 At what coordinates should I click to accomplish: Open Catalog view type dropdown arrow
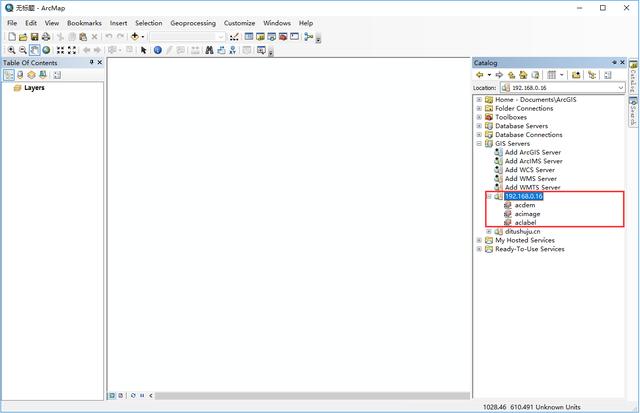pyautogui.click(x=562, y=75)
